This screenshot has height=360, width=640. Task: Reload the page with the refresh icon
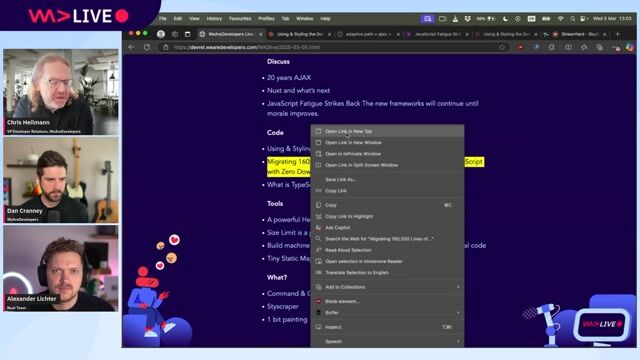pyautogui.click(x=147, y=47)
